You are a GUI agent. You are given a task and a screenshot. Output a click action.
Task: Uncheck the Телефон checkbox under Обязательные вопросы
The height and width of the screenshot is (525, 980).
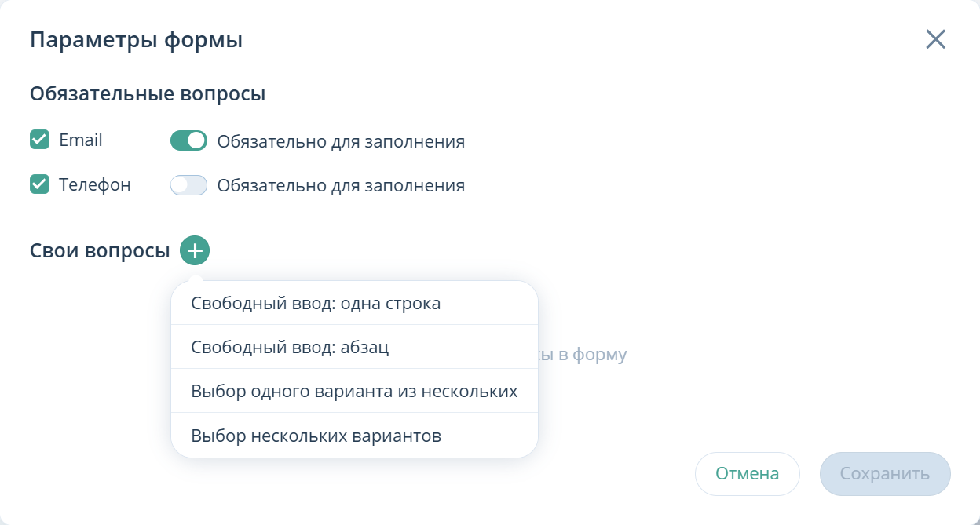[38, 184]
